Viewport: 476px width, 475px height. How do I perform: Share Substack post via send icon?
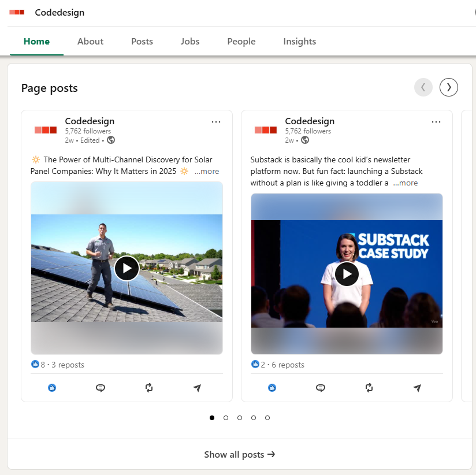tap(417, 388)
